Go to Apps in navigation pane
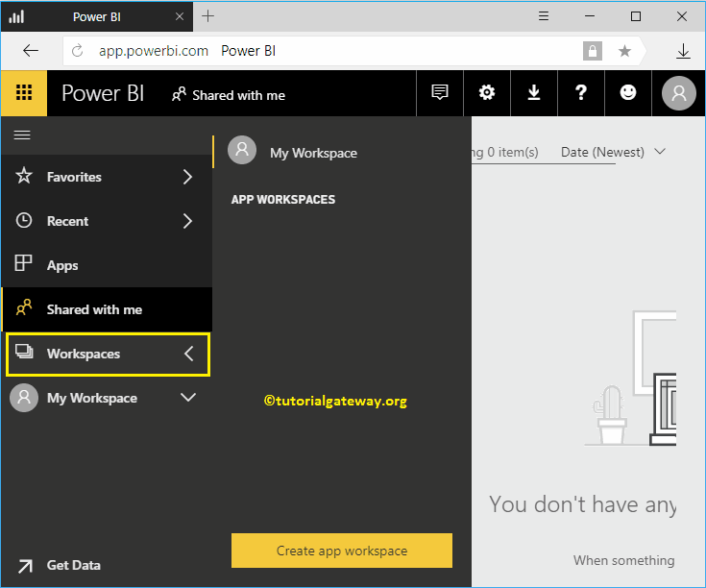706x588 pixels. pyautogui.click(x=62, y=265)
